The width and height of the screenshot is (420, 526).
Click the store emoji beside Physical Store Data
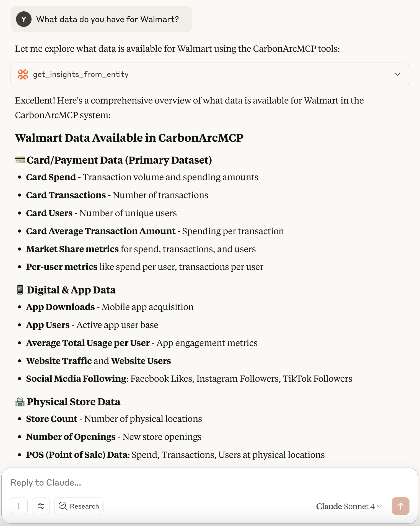point(20,401)
